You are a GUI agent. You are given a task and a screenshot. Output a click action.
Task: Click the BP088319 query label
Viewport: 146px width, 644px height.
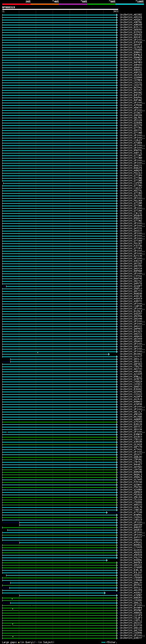(8, 7)
